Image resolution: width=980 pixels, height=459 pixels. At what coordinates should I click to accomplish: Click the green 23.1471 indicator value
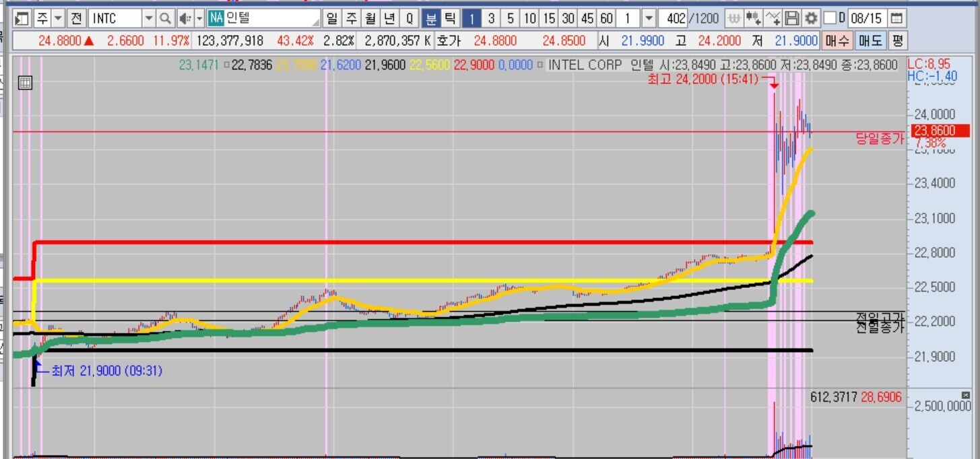(200, 65)
